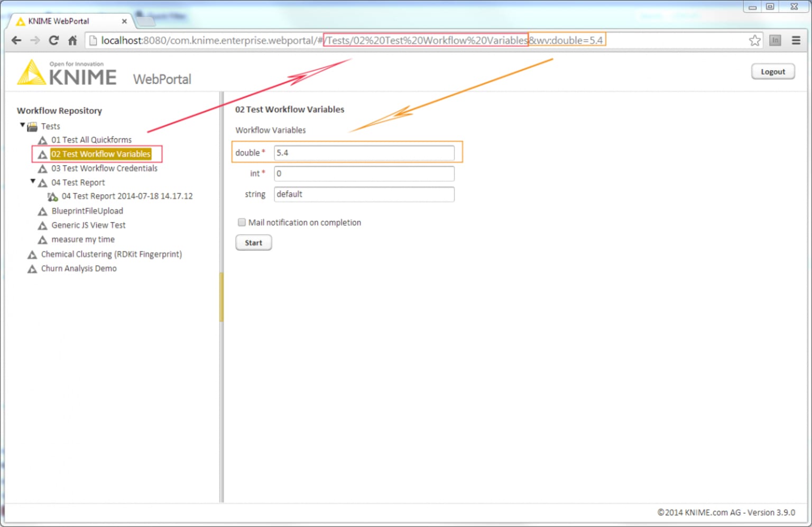Open Chemical Clustering (RDKit Fingerprint)
The width and height of the screenshot is (812, 527).
pyautogui.click(x=112, y=254)
